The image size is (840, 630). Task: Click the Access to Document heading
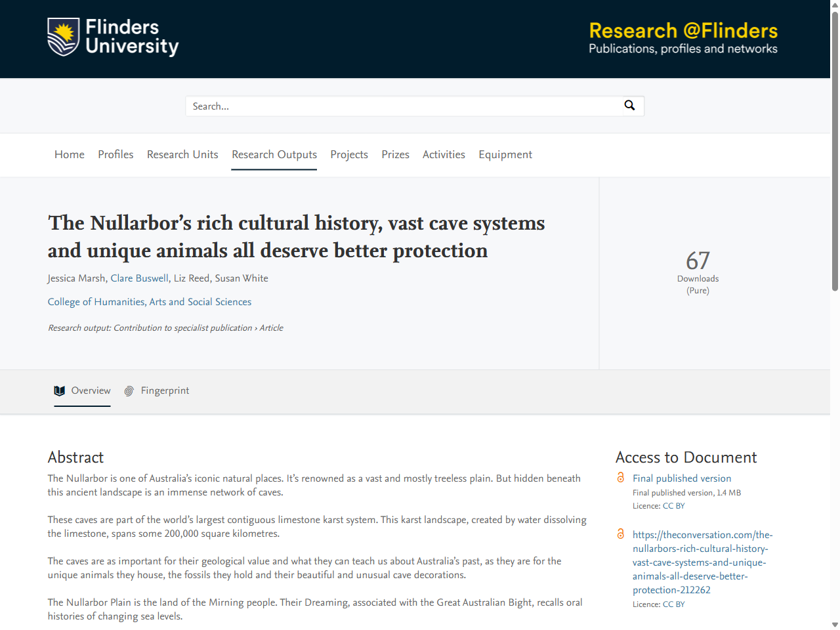tap(686, 457)
